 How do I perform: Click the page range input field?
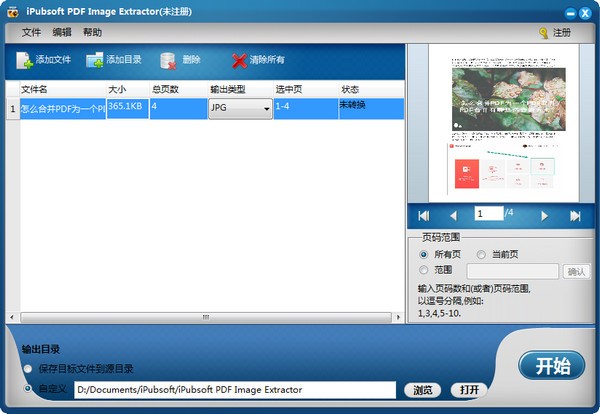512,271
